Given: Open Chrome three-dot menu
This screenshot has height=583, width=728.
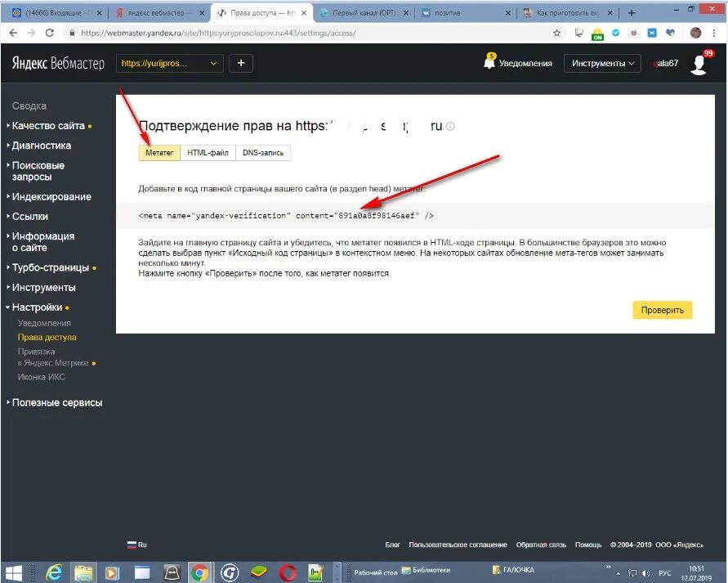Looking at the screenshot, I should 714,33.
